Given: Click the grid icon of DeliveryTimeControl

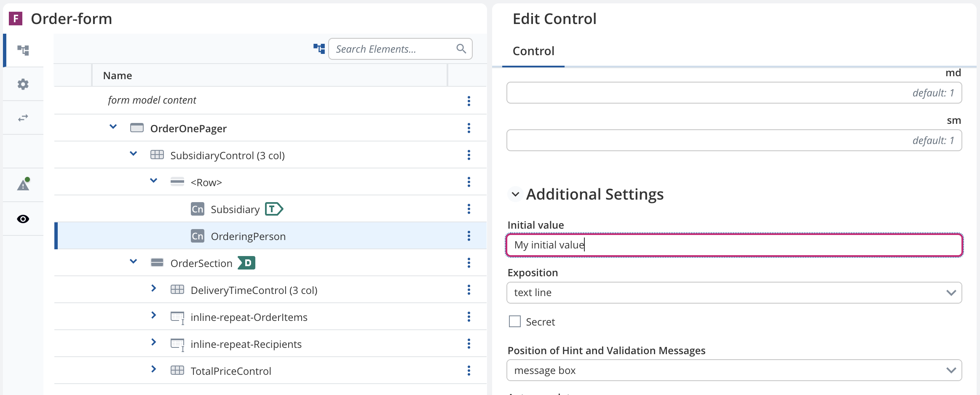Looking at the screenshot, I should coord(177,289).
